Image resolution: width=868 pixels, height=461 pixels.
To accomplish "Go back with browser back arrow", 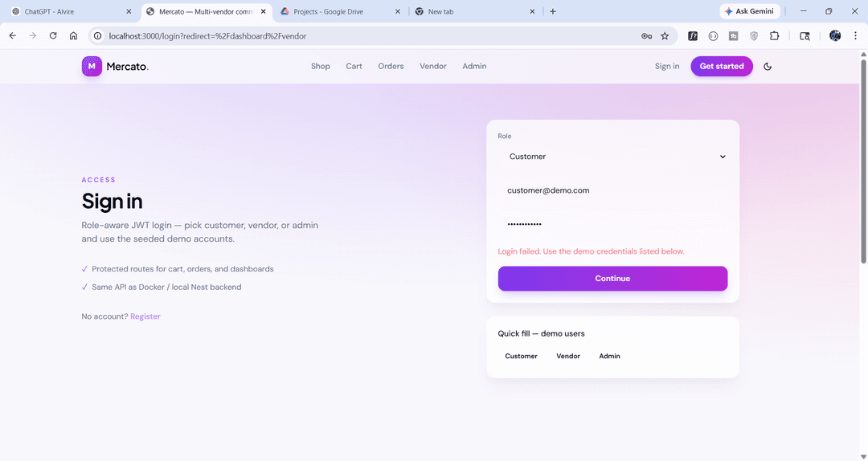I will pos(13,36).
